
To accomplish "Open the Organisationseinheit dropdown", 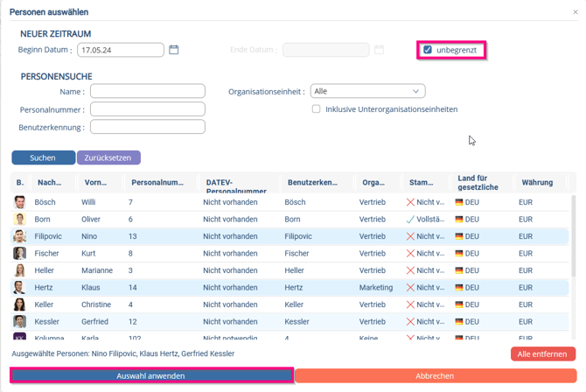I will pyautogui.click(x=367, y=91).
